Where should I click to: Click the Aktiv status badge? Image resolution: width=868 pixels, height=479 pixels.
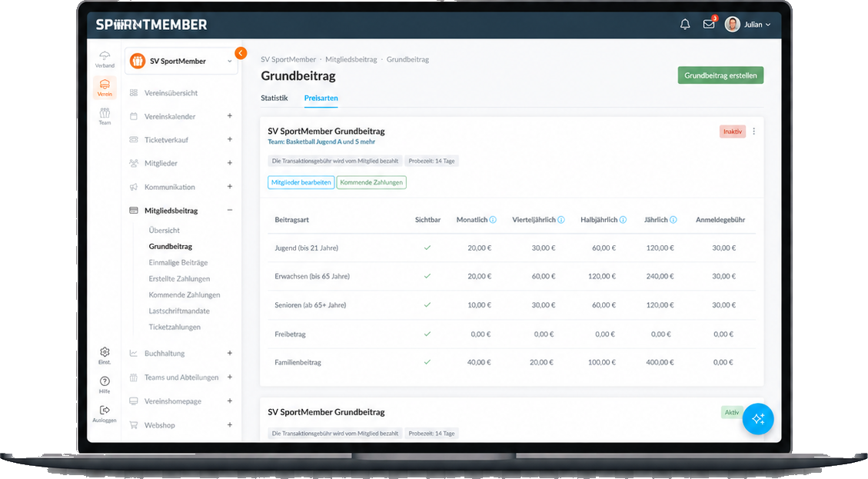coord(731,413)
